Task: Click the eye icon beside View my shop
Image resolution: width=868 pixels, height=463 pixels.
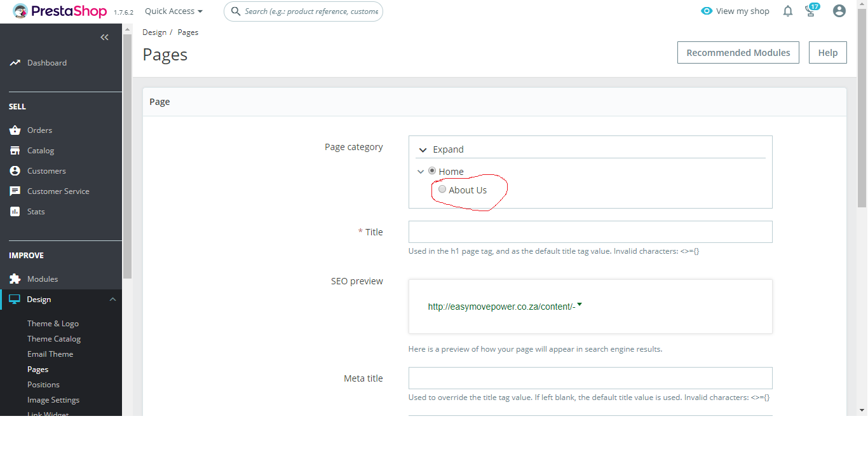Action: coord(707,11)
